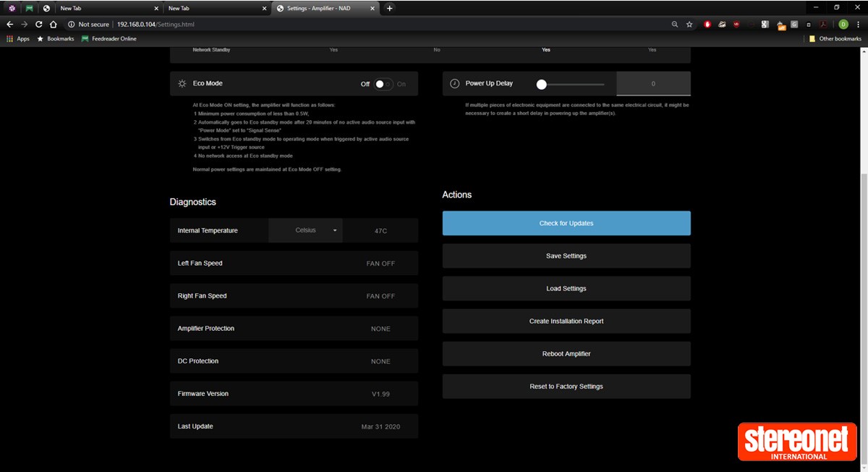The height and width of the screenshot is (472, 868).
Task: Open a new browser tab
Action: tap(390, 8)
